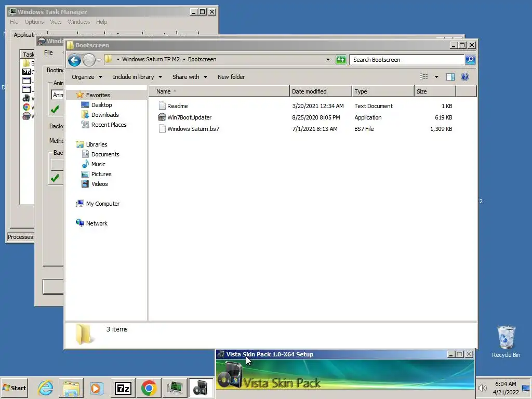The image size is (532, 399).
Task: Sort files by Type column
Action: pos(383,91)
